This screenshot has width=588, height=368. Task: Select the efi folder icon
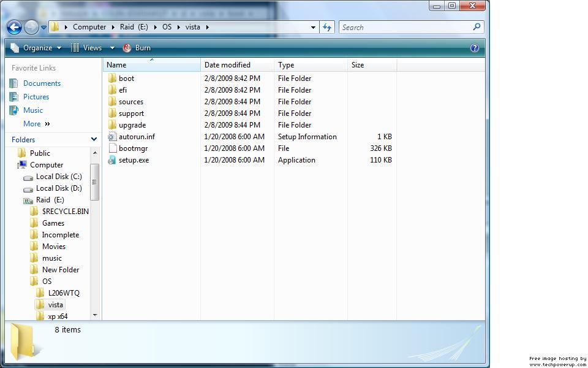click(113, 90)
